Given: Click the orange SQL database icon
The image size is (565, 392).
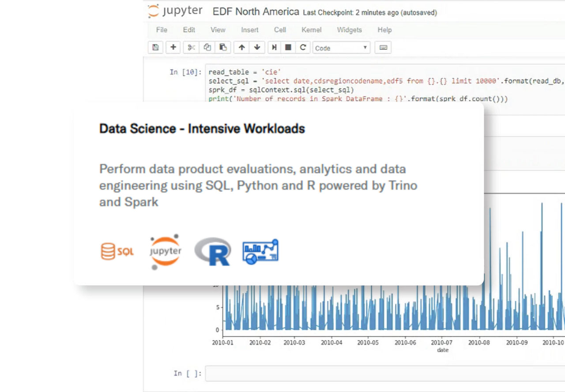Looking at the screenshot, I should point(117,251).
